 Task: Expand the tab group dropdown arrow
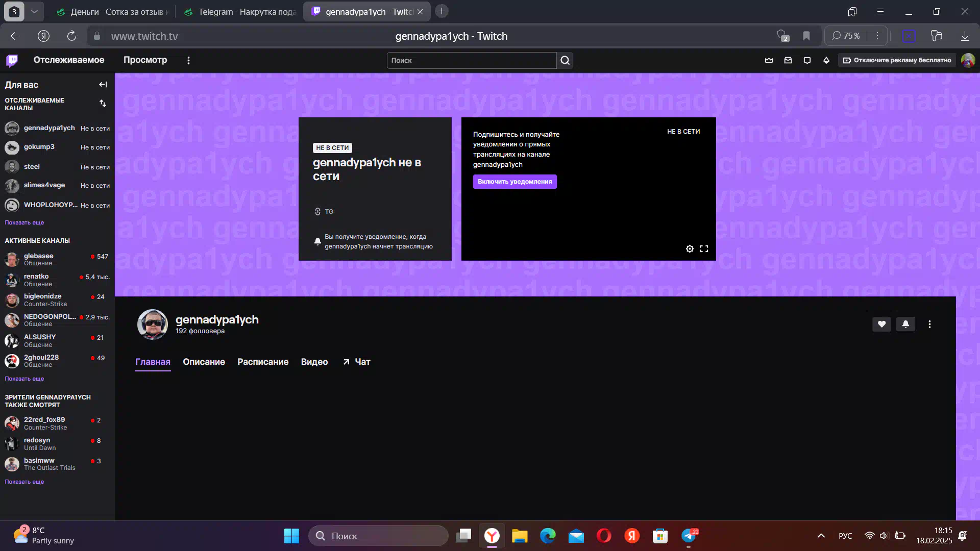point(34,11)
